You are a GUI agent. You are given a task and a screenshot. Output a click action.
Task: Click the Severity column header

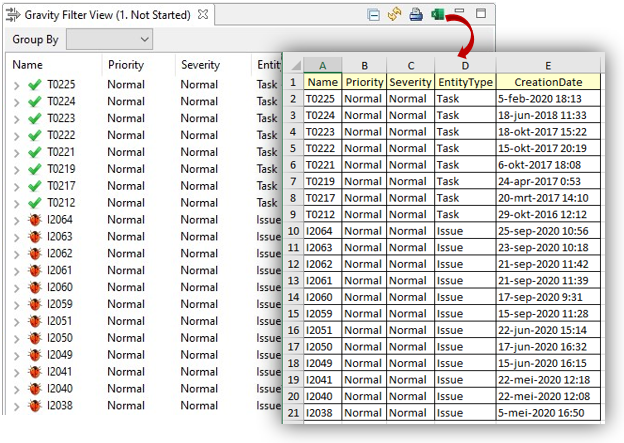click(200, 65)
